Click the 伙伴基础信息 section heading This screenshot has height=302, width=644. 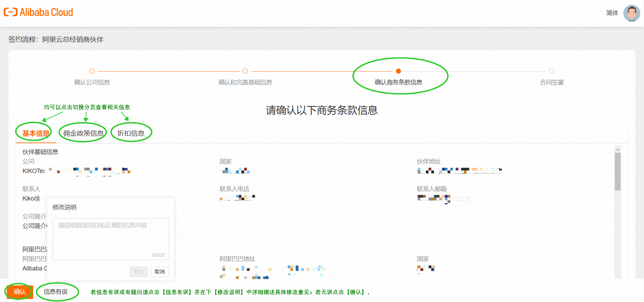pos(40,152)
